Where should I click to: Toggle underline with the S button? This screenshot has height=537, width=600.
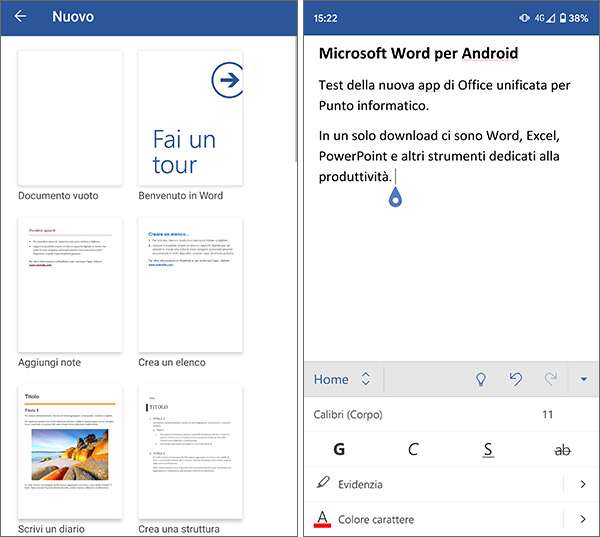(488, 450)
